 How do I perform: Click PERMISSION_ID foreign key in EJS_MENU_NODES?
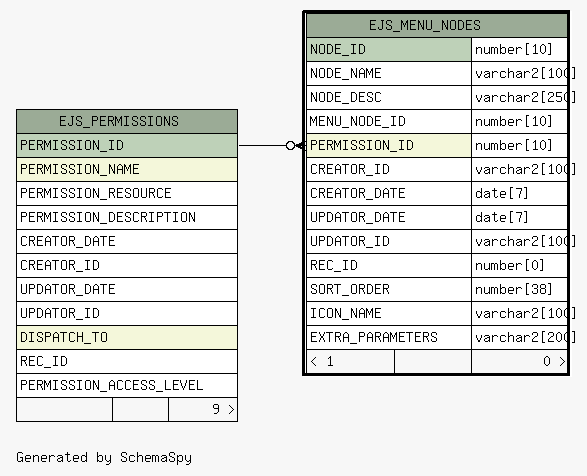coord(389,145)
